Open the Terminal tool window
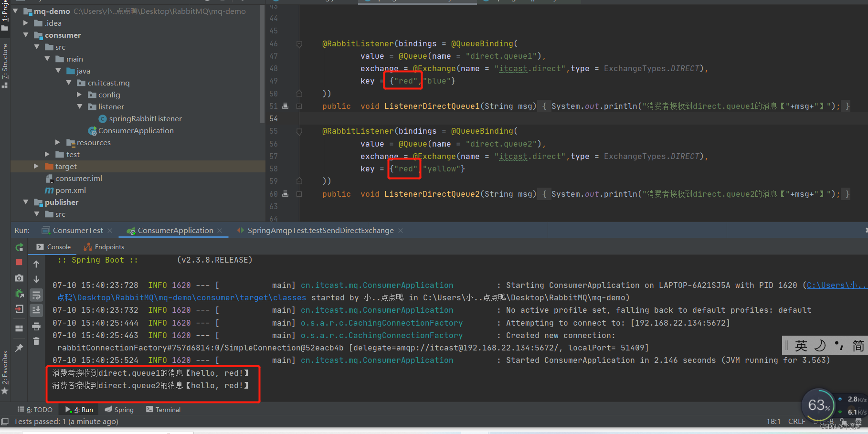Image resolution: width=868 pixels, height=434 pixels. pyautogui.click(x=163, y=410)
